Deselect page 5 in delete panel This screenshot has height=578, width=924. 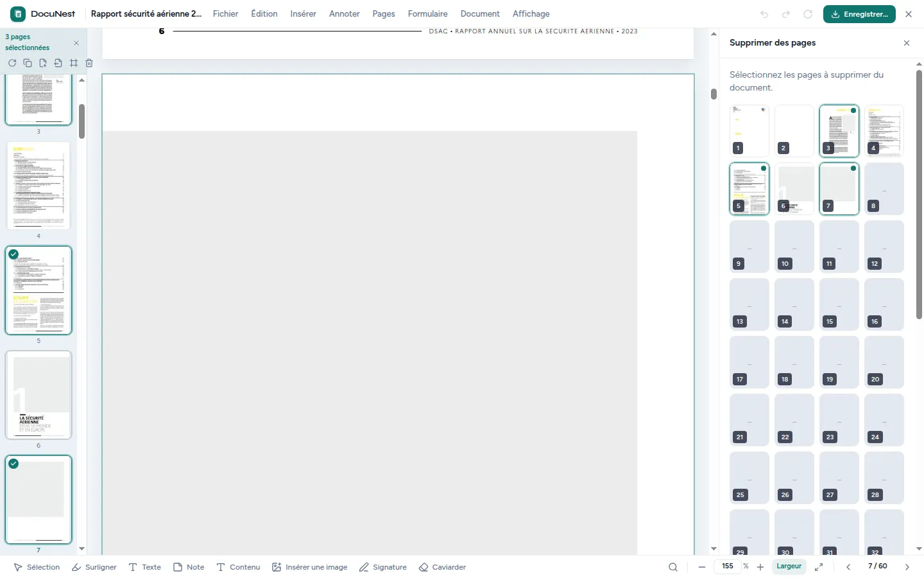click(749, 189)
